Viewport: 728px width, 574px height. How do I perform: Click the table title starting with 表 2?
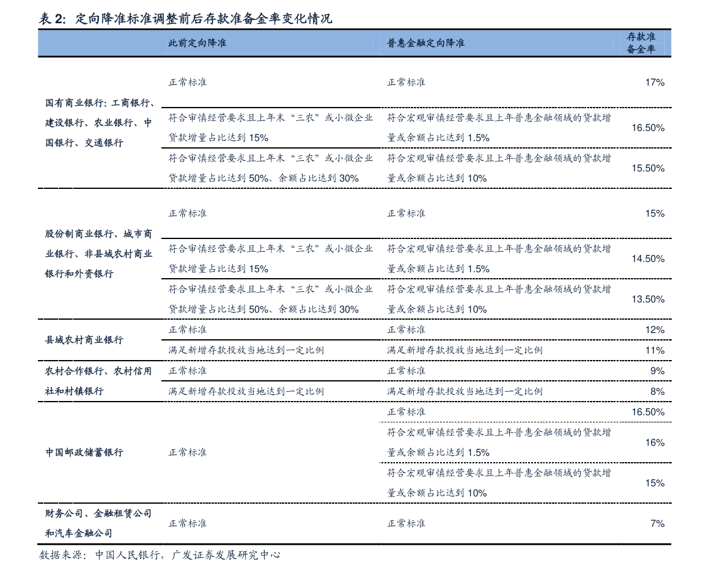coord(185,19)
